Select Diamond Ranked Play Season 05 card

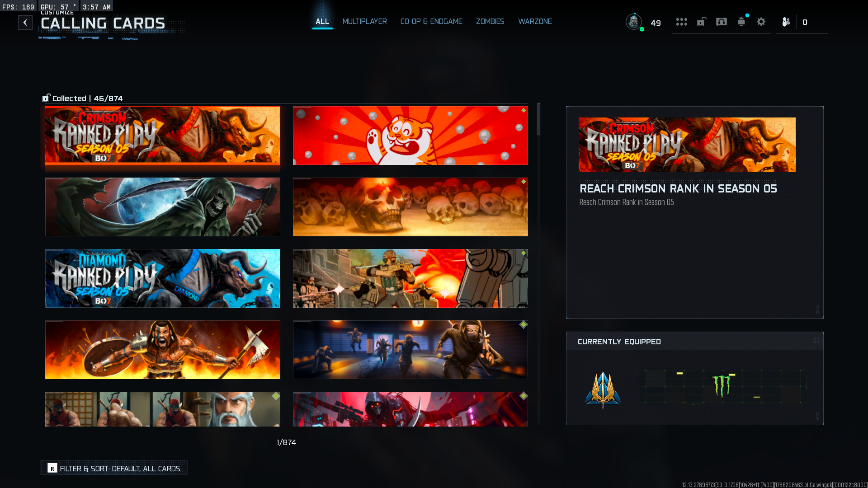(x=163, y=278)
